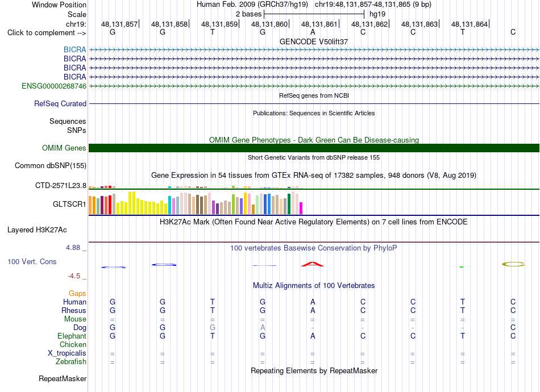The height and width of the screenshot is (392, 540).
Task: Click the Publications sequences track title
Action: pyautogui.click(x=314, y=113)
